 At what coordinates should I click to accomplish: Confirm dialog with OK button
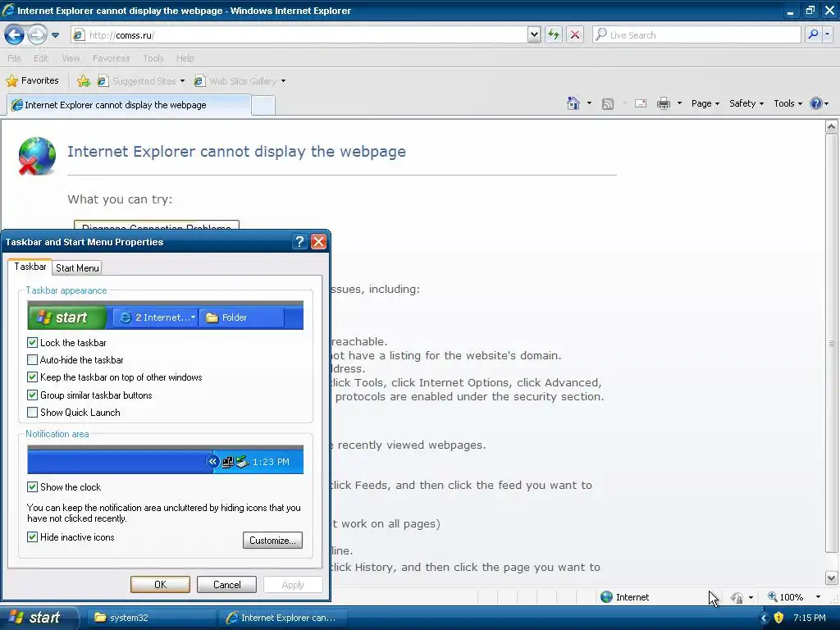160,584
